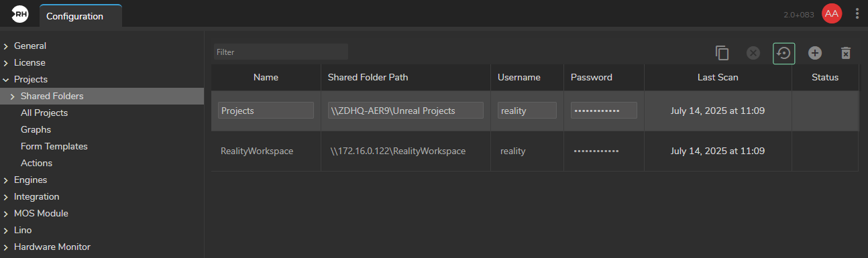
Task: Open the AA user avatar
Action: [832, 14]
